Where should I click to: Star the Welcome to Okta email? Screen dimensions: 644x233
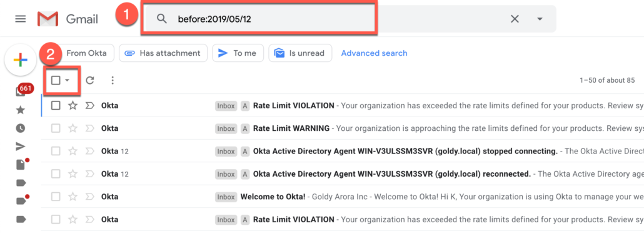(x=73, y=197)
